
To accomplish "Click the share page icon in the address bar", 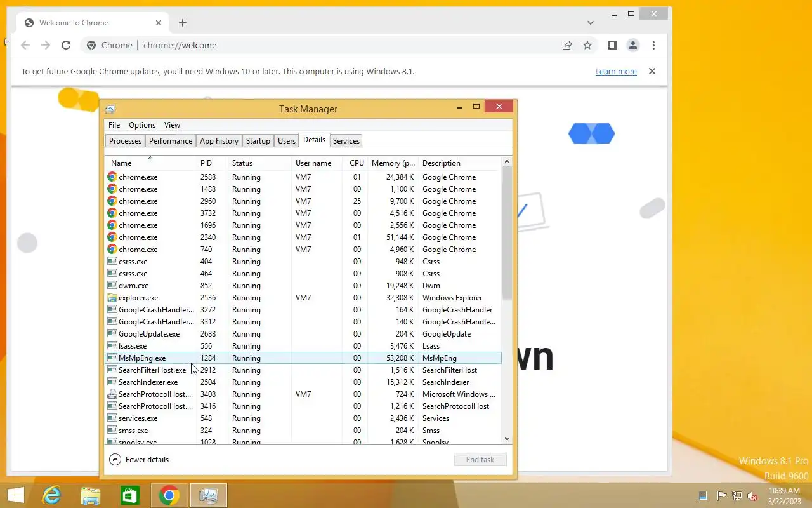I will 567,45.
